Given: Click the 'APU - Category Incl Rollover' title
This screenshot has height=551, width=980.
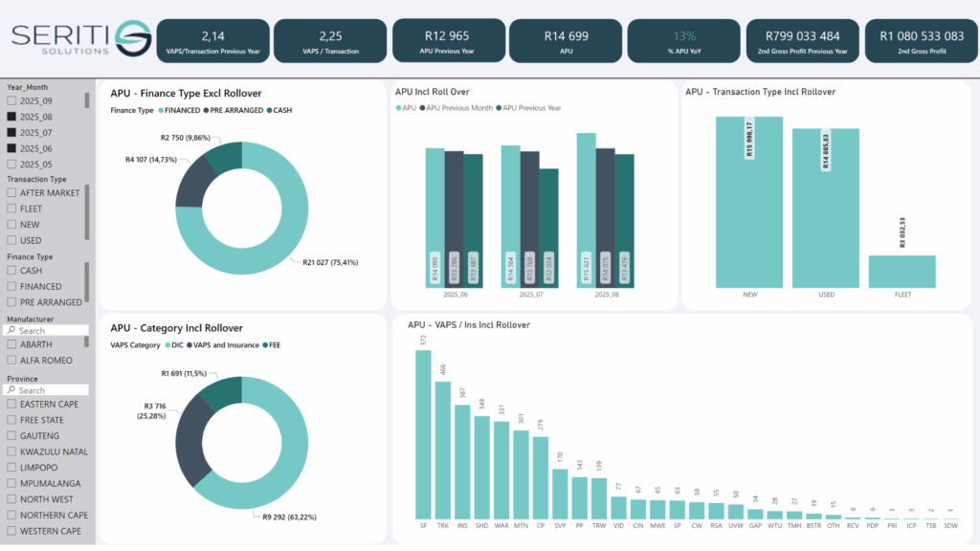Looking at the screenshot, I should 176,328.
